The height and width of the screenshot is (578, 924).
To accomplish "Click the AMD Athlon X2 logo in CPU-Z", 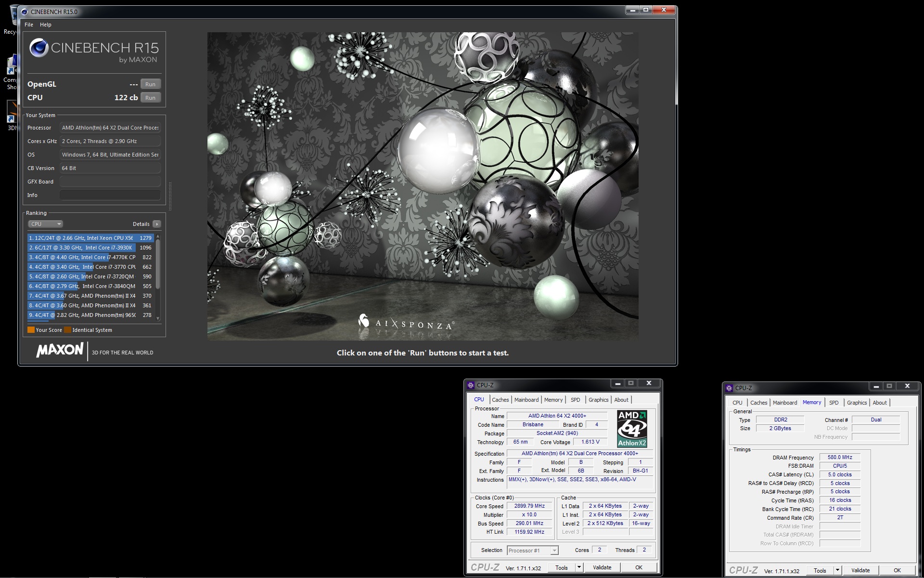I will point(632,429).
